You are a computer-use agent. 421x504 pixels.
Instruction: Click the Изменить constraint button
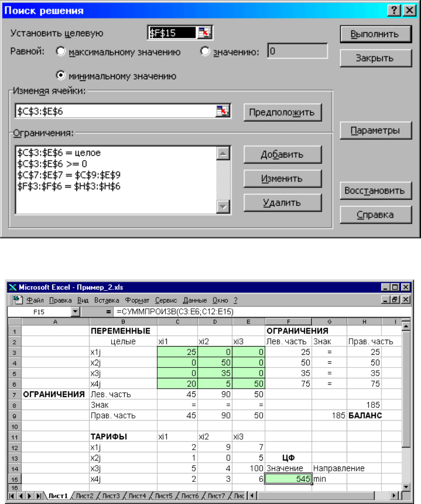click(282, 179)
